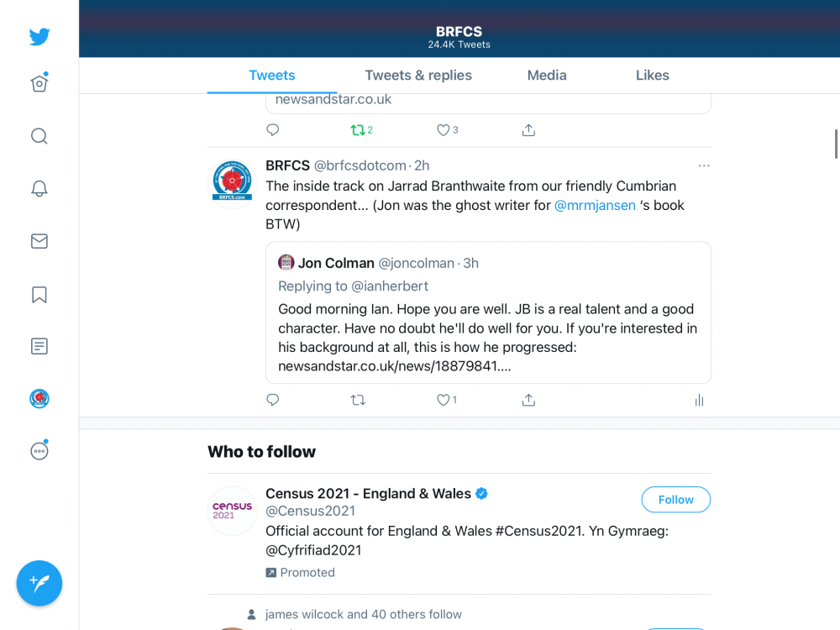840x630 pixels.
Task: Switch to the Media tab
Action: [547, 76]
